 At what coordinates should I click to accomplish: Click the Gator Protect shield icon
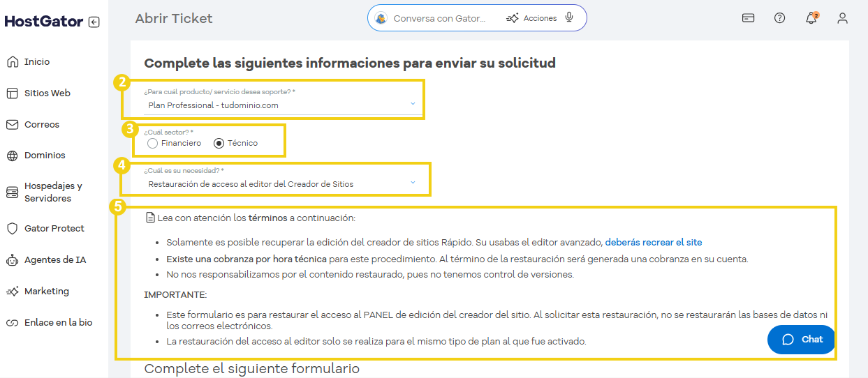(x=12, y=229)
